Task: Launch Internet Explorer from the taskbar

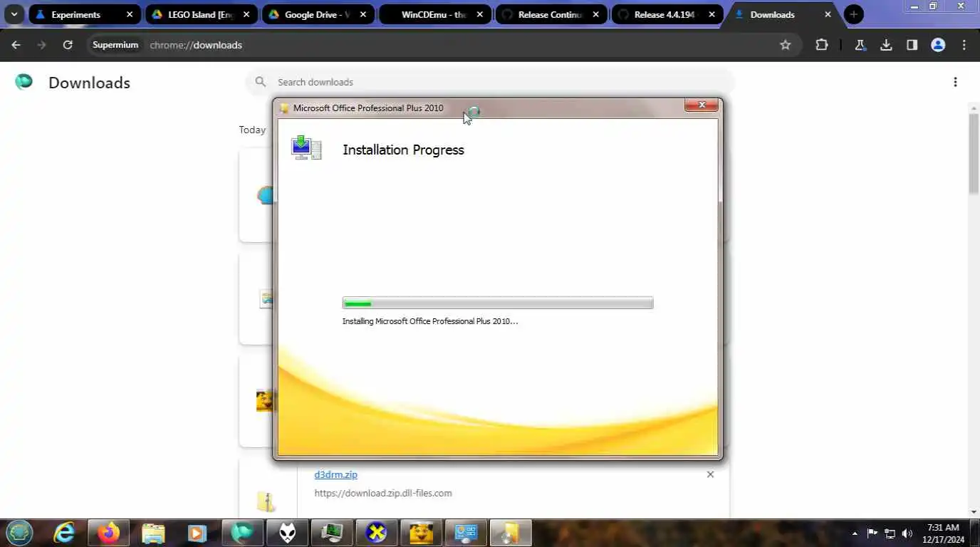Action: click(65, 533)
